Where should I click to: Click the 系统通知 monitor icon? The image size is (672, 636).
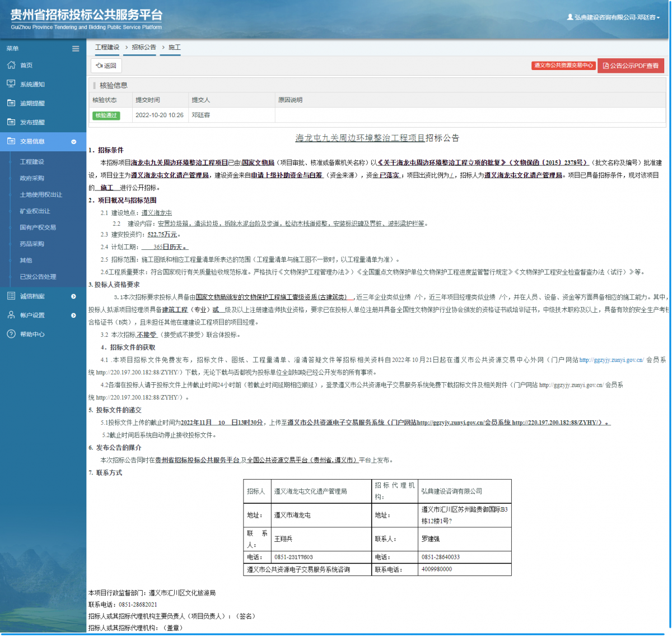[x=11, y=84]
